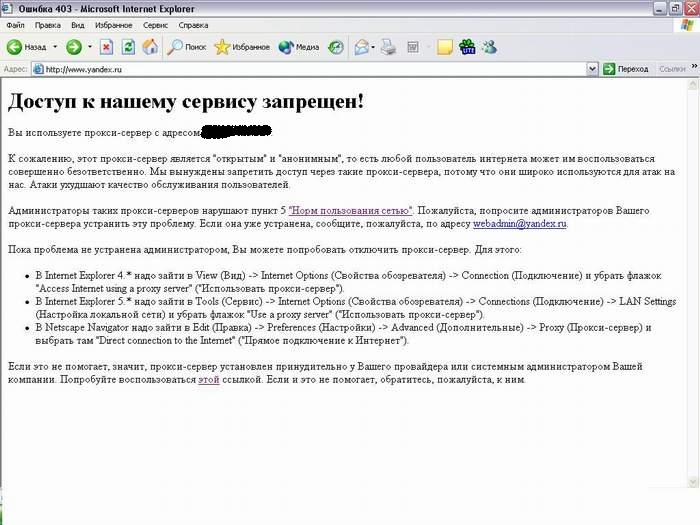Restore down the Internet Explorer window
Image resolution: width=700 pixels, height=525 pixels.
[676, 8]
